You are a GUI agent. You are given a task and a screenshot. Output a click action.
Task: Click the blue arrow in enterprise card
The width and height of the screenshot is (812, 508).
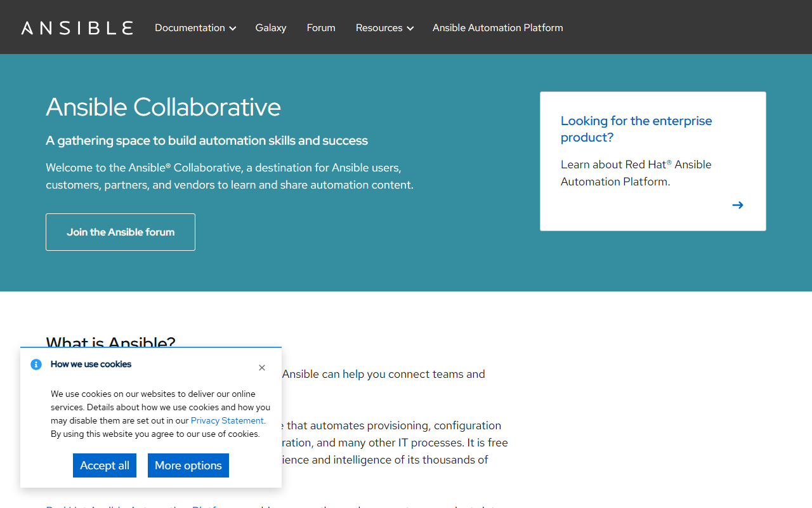[738, 205]
